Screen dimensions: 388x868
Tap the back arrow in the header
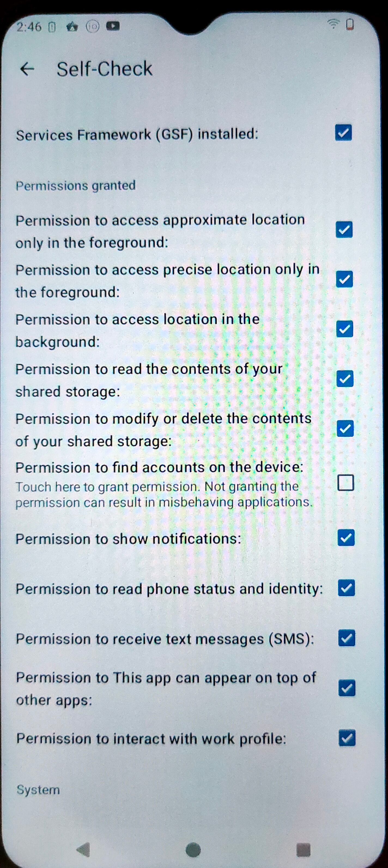point(27,69)
